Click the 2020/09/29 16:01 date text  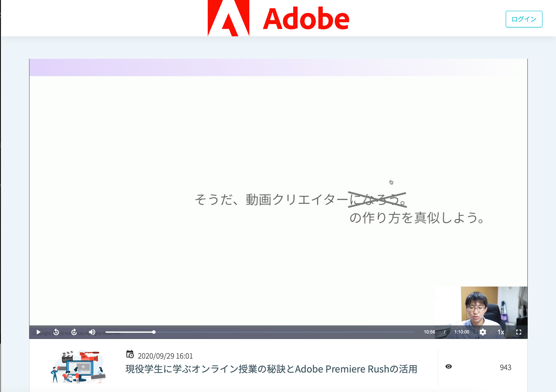point(165,356)
